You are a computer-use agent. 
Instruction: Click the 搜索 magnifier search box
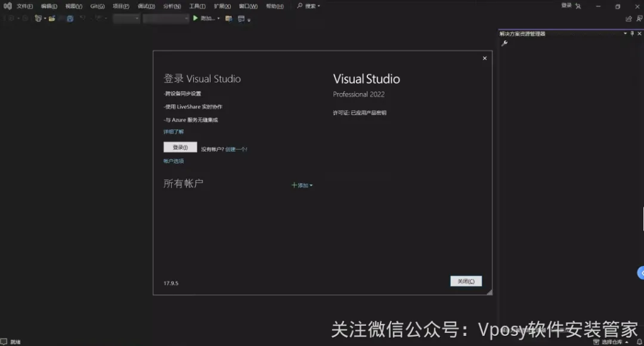pos(308,6)
